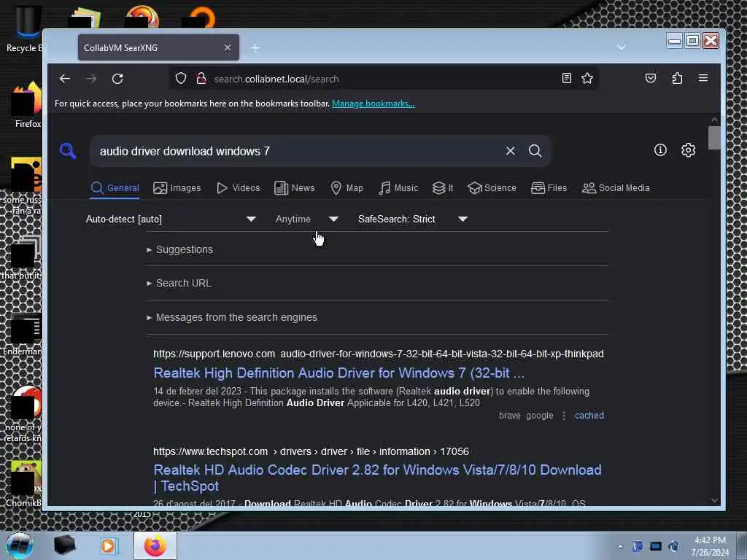Image resolution: width=747 pixels, height=560 pixels.
Task: Open the list all tabs chevron
Action: coord(622,47)
